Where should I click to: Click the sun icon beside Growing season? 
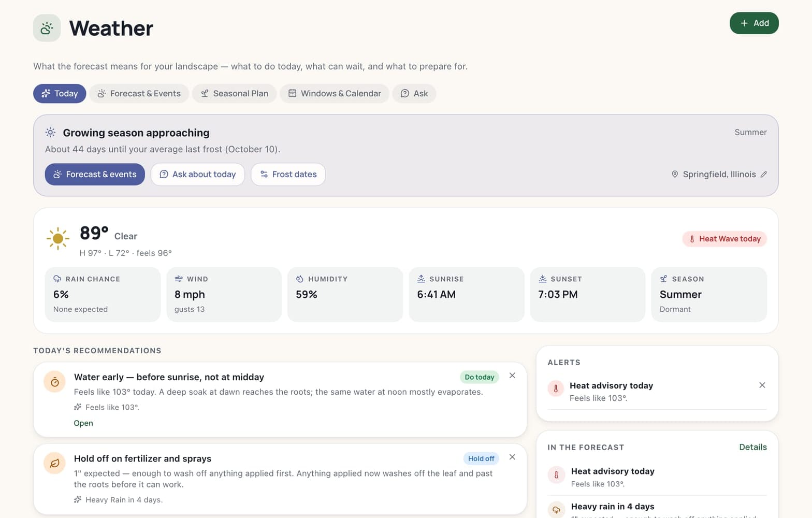click(50, 133)
